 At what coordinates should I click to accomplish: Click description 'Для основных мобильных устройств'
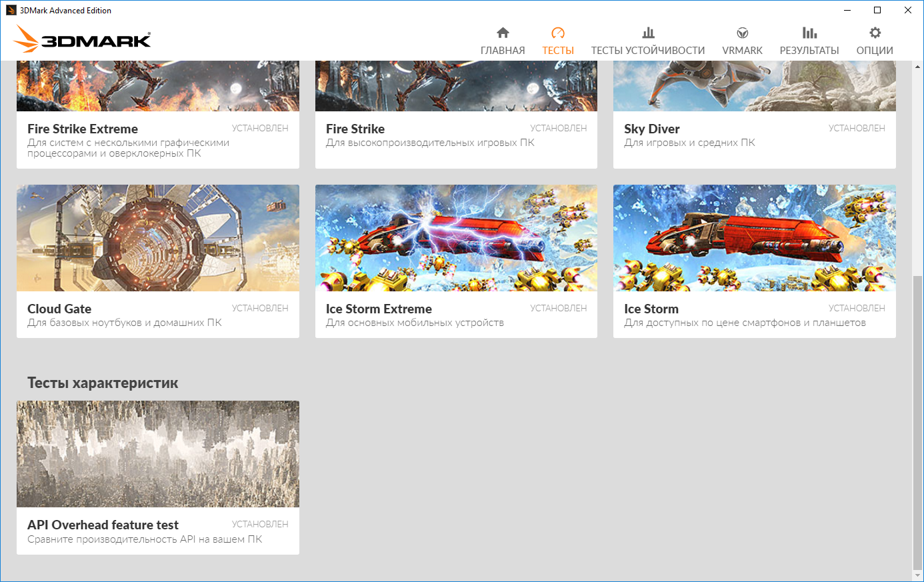[415, 323]
